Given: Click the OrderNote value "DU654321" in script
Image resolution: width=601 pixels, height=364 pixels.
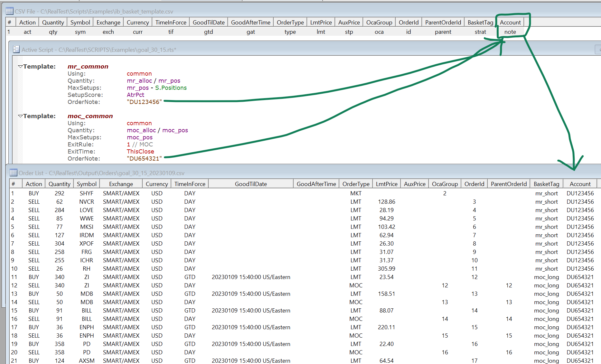Looking at the screenshot, I should tap(144, 159).
